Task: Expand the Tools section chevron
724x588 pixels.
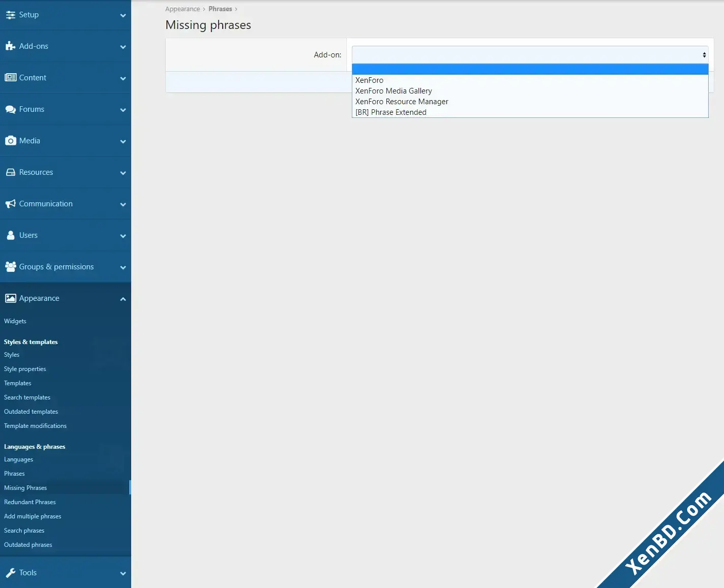Action: (x=123, y=573)
